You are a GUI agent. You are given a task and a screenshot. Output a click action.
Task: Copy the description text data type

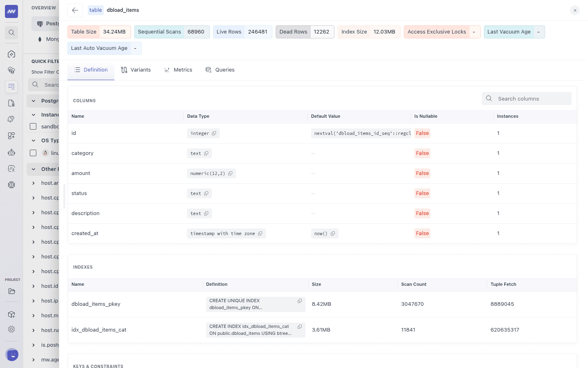click(x=206, y=213)
